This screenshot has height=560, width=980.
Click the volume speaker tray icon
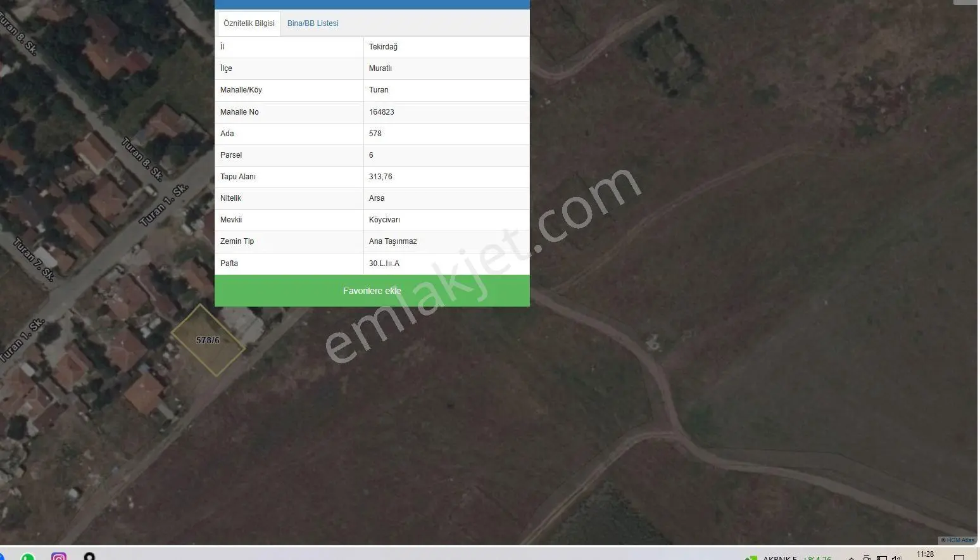(896, 557)
